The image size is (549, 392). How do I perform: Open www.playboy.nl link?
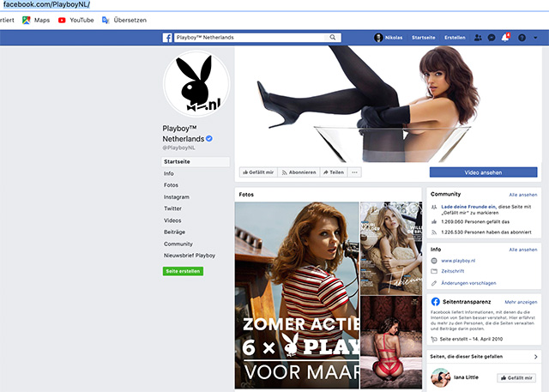458,261
